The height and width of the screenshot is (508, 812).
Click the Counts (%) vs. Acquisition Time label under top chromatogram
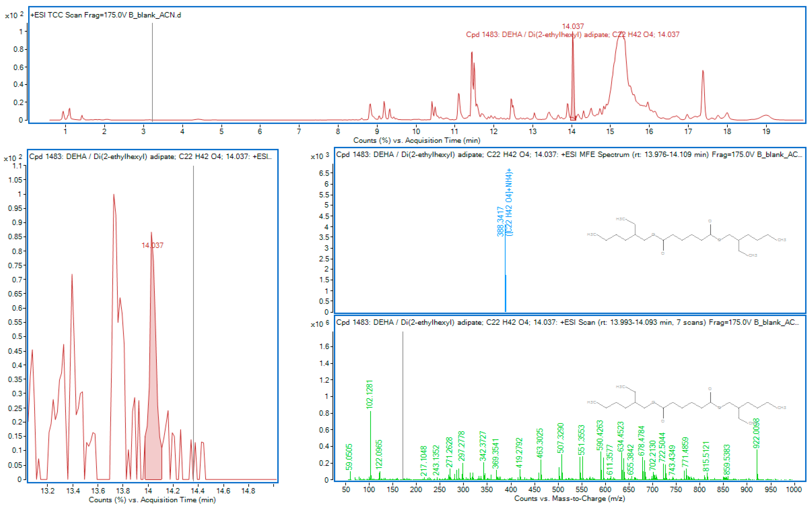416,140
